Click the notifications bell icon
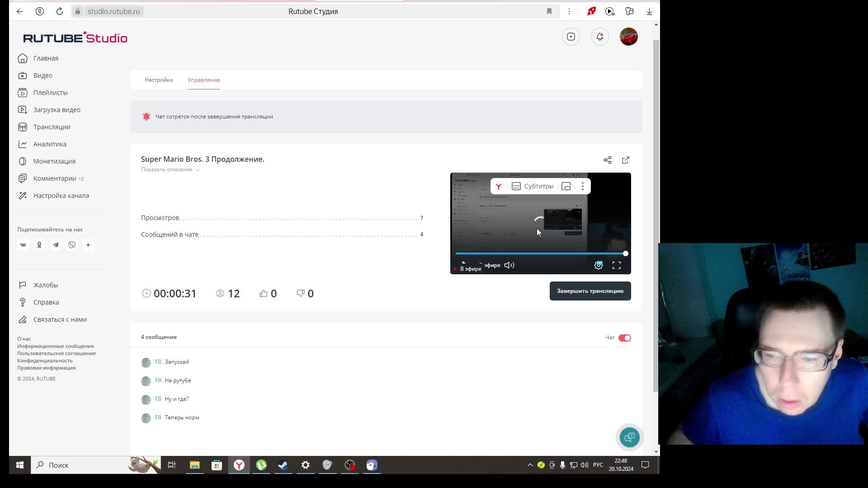 coord(599,37)
